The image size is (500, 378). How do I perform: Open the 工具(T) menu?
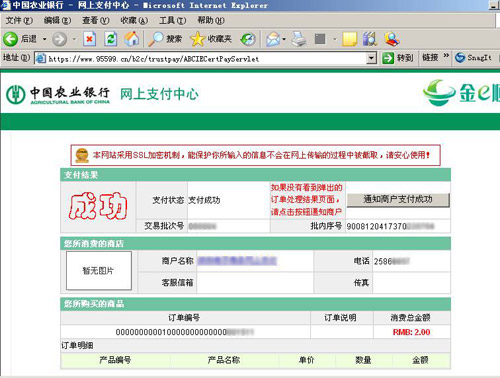172,21
